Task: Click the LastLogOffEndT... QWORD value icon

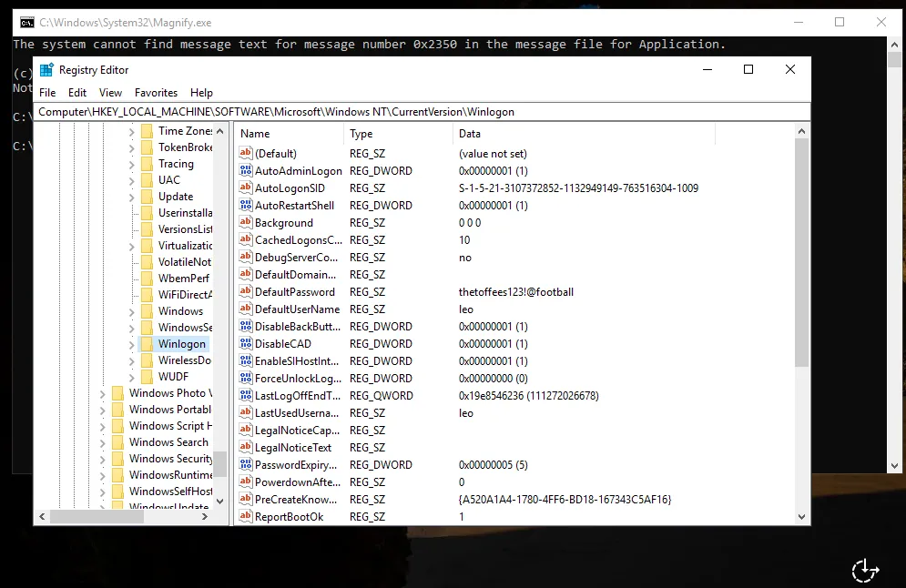Action: [246, 396]
